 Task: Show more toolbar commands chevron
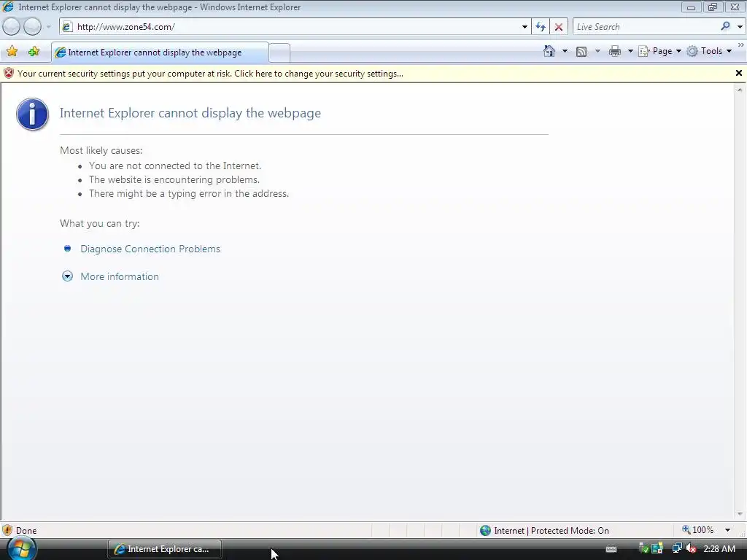click(741, 44)
